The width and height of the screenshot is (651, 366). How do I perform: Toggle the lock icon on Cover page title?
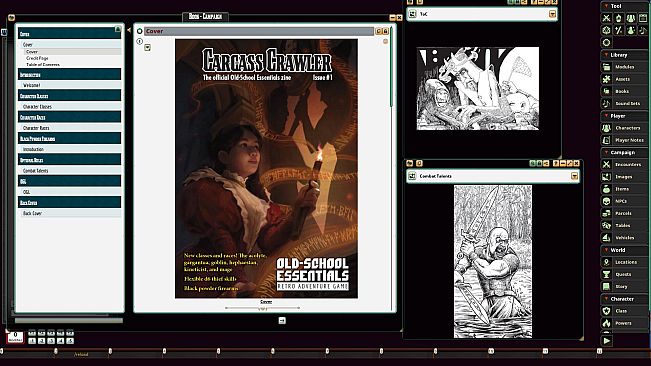point(385,31)
